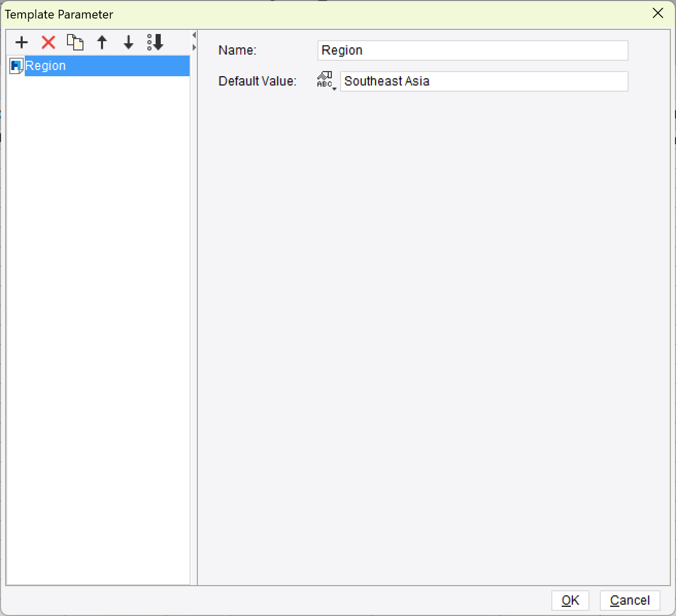The height and width of the screenshot is (616, 676).
Task: Click the document icon beside Region
Action: (x=16, y=65)
